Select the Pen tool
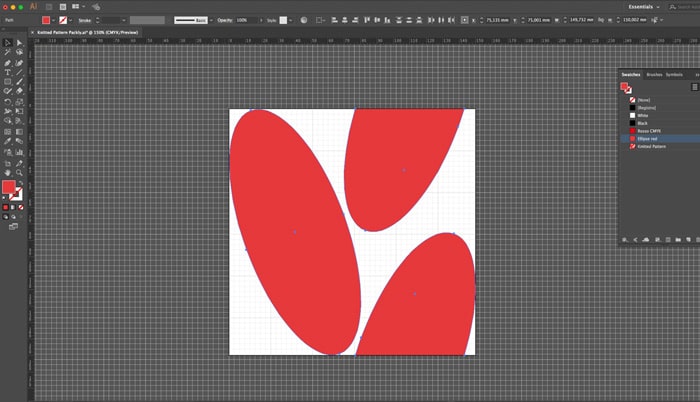 (x=8, y=63)
